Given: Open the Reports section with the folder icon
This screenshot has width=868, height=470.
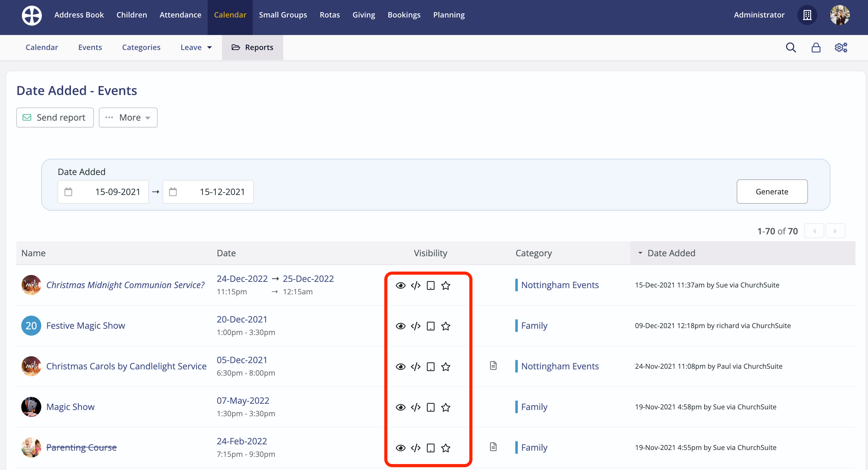Looking at the screenshot, I should point(253,47).
